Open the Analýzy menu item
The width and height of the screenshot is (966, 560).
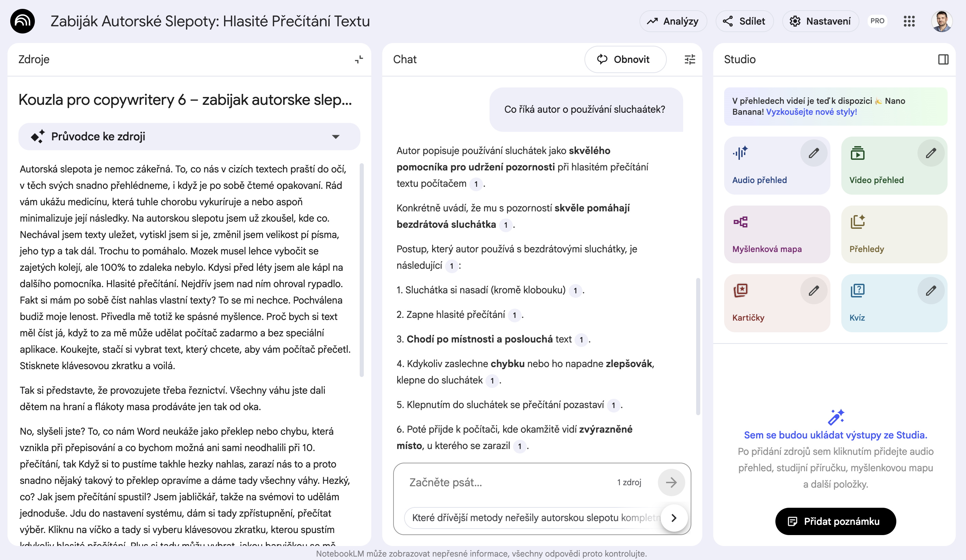[x=673, y=21]
